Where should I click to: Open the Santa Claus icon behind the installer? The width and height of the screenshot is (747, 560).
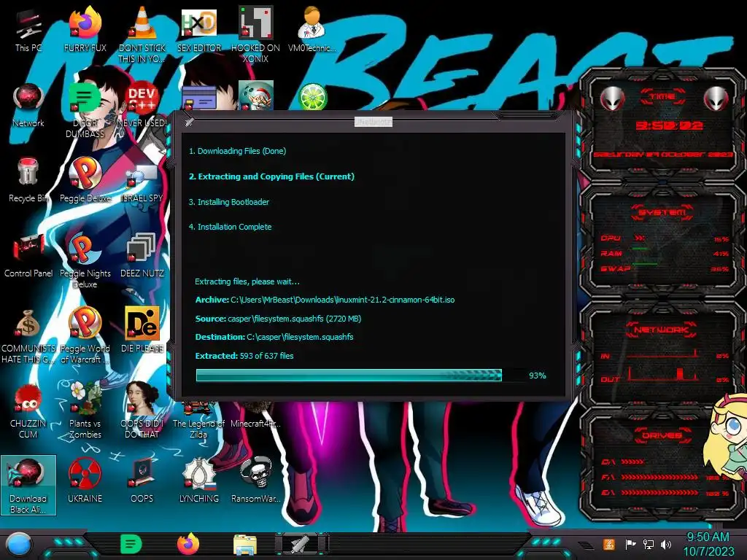click(x=255, y=96)
